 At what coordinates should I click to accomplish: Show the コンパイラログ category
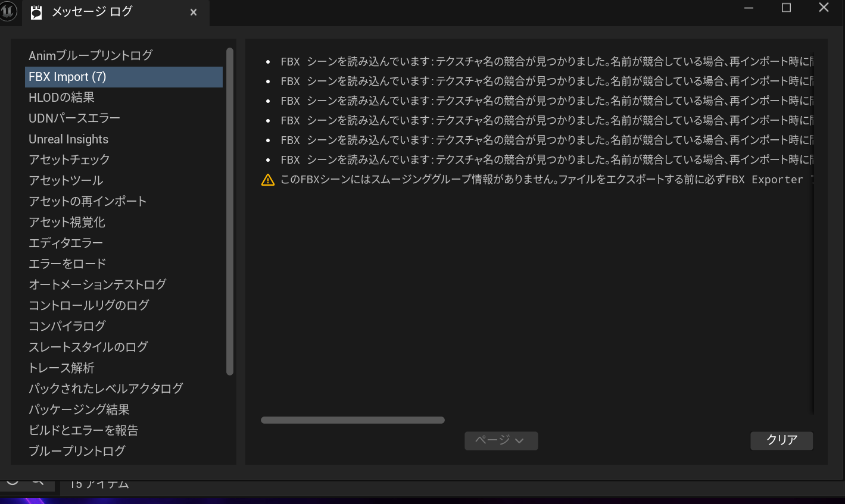124,327
